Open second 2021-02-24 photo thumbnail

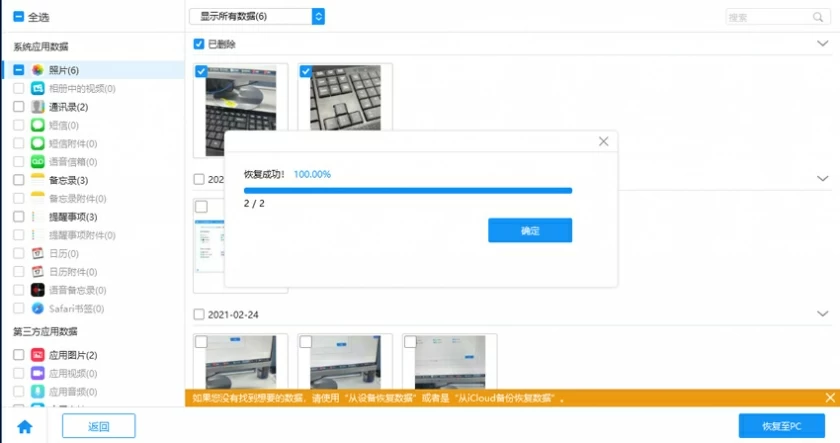(346, 362)
